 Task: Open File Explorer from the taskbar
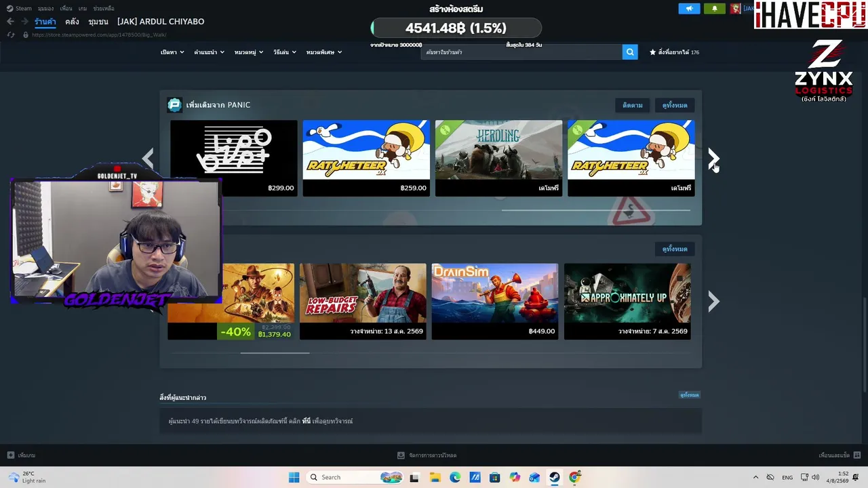[x=435, y=477]
